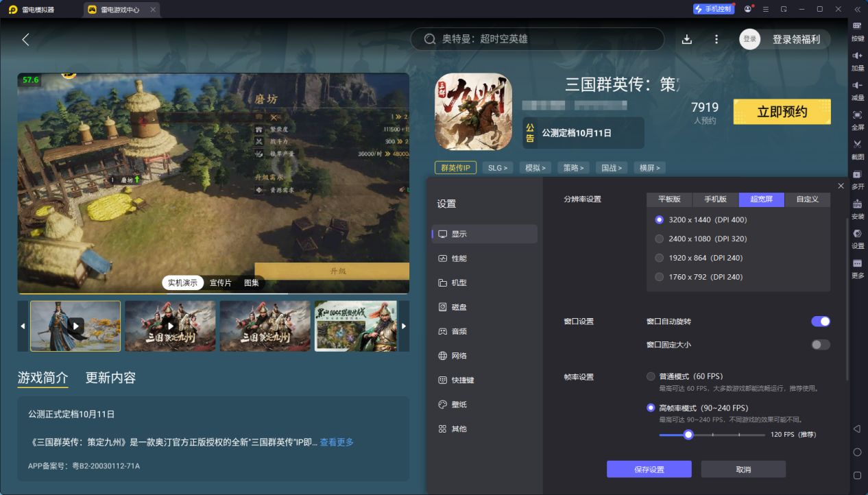868x495 pixels.
Task: Select the 2400 x 1080 resolution option
Action: [x=660, y=239]
